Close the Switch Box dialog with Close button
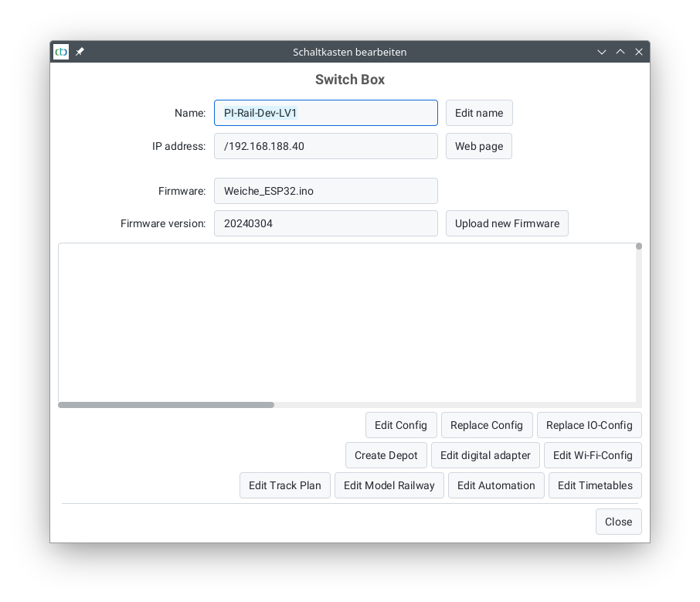The image size is (700, 602). tap(618, 522)
